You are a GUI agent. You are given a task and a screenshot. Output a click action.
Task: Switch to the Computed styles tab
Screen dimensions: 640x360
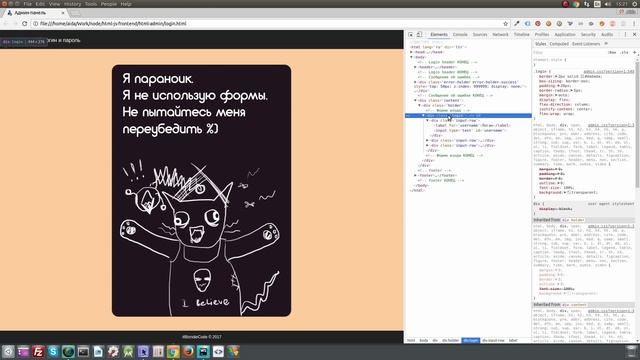pos(559,44)
